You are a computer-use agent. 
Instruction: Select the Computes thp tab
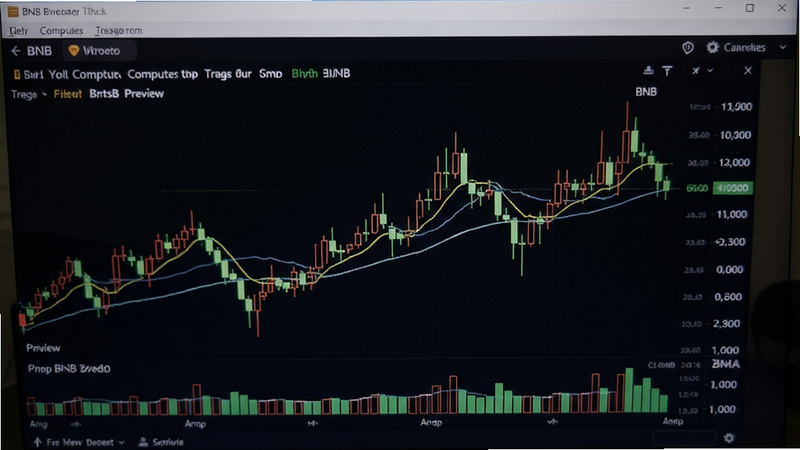(x=162, y=74)
